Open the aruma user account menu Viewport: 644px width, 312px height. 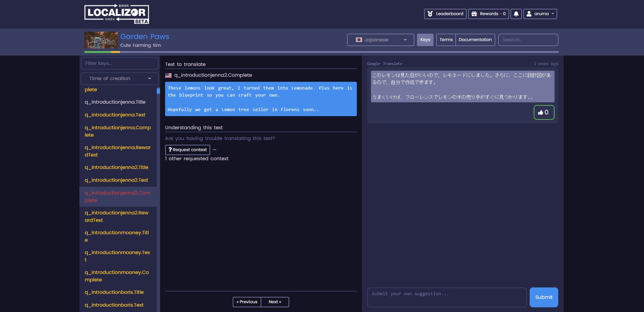pyautogui.click(x=540, y=14)
